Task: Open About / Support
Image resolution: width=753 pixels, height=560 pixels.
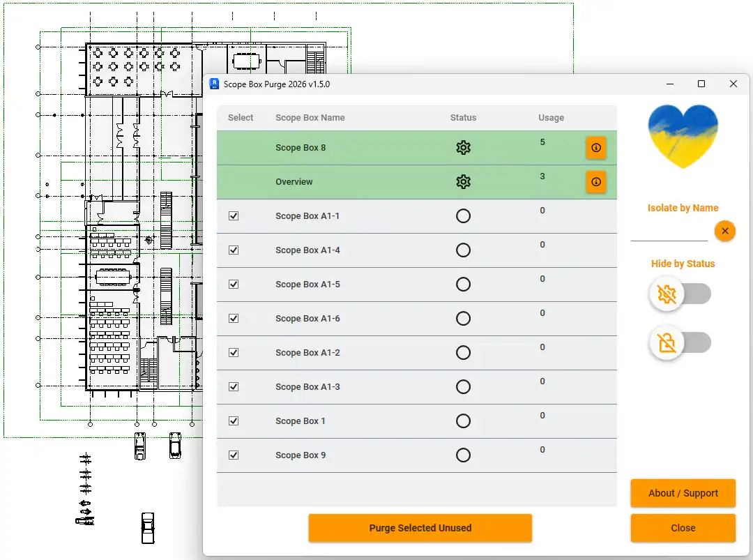Action: tap(683, 493)
